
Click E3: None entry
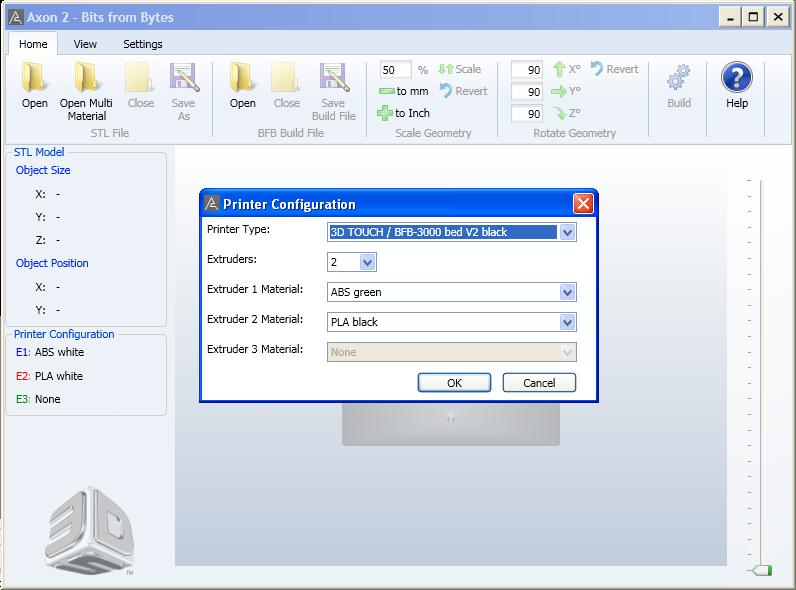point(38,399)
